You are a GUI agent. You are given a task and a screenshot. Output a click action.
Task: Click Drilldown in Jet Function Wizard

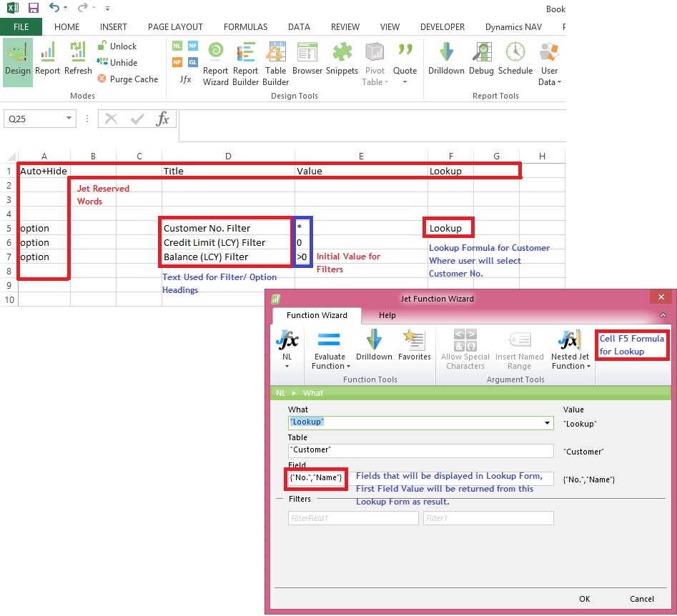click(374, 345)
